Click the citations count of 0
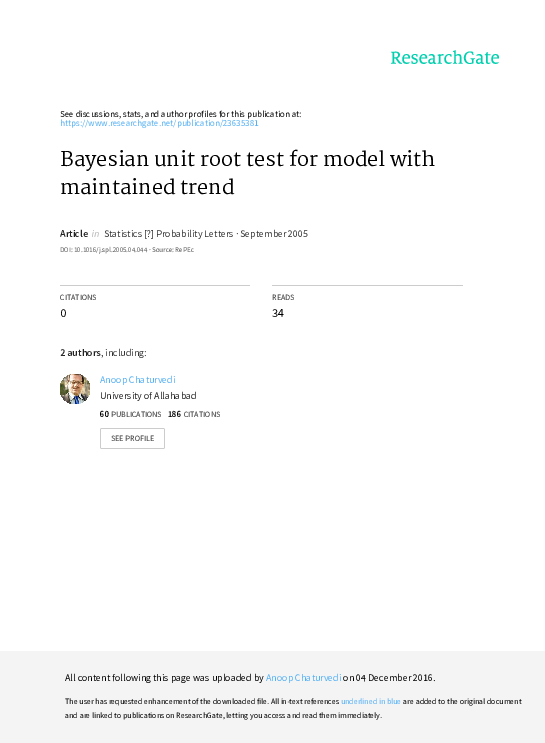 click(64, 313)
